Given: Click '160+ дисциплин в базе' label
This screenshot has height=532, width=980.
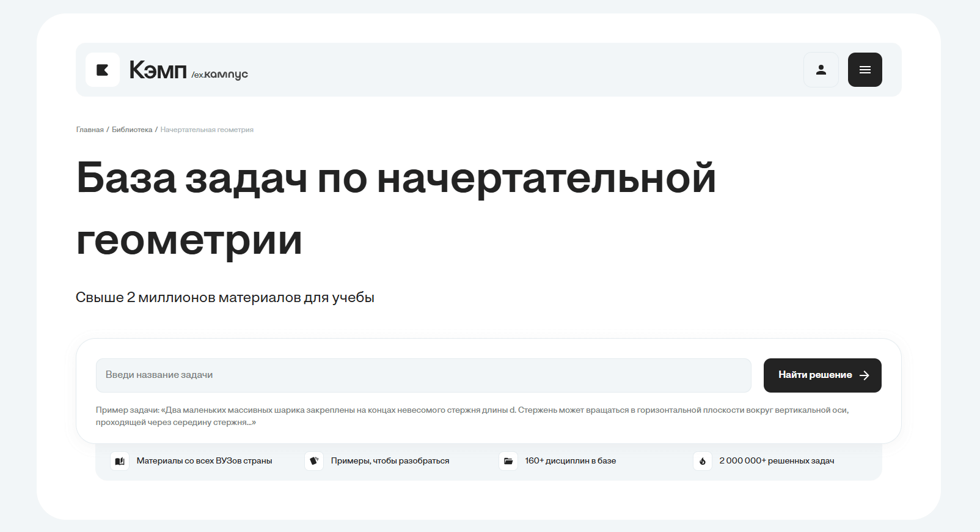Looking at the screenshot, I should 570,461.
